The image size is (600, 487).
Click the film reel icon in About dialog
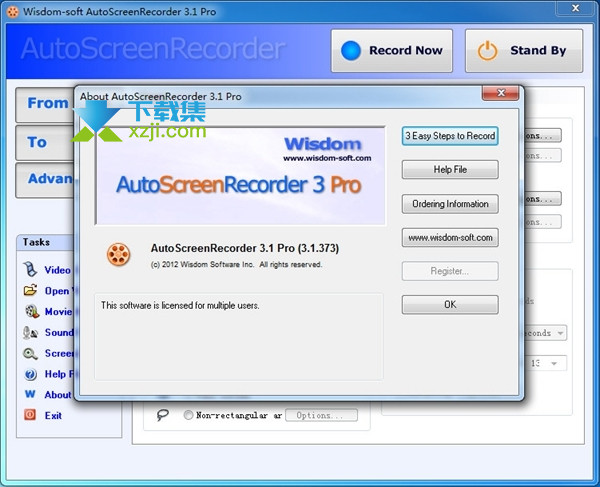(x=118, y=254)
